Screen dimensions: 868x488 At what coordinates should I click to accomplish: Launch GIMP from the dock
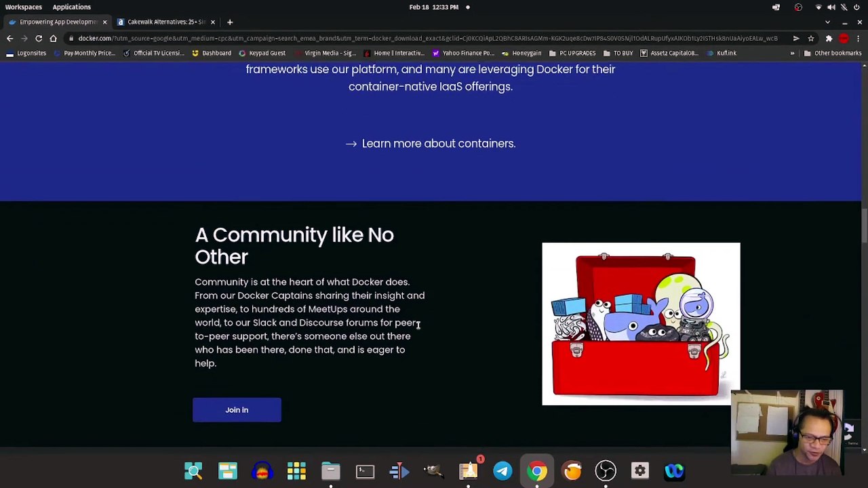pyautogui.click(x=434, y=470)
